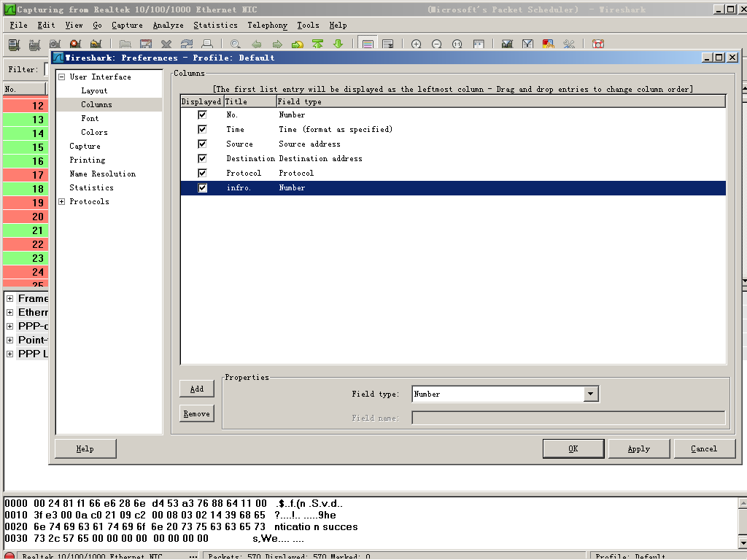Open capture options toolbar icon
The image size is (747, 560).
tap(34, 44)
